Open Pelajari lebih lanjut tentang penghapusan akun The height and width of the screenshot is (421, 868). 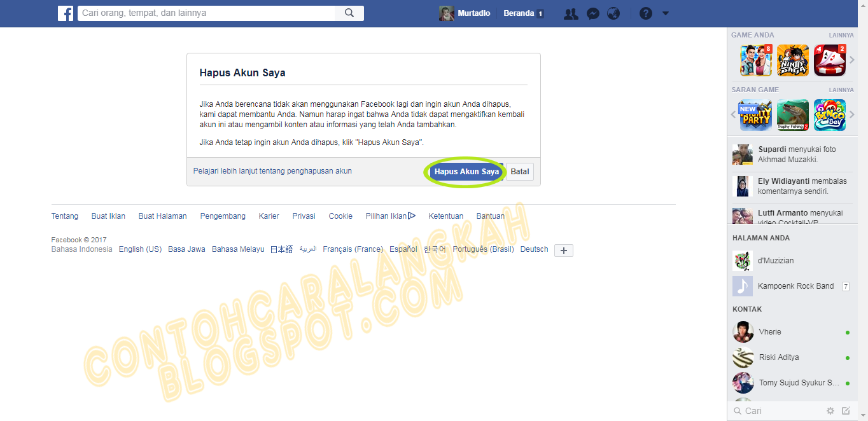(272, 171)
